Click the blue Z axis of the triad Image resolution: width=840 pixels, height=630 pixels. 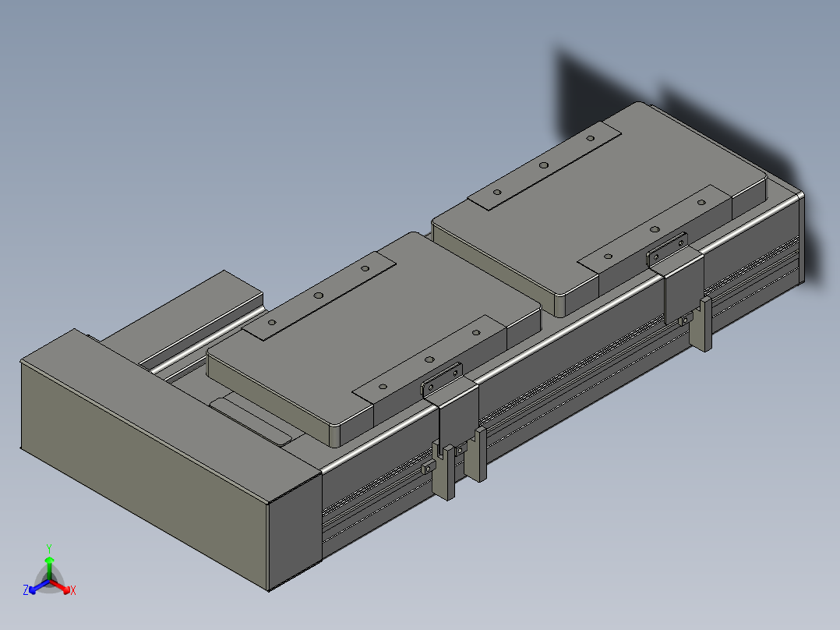40,586
